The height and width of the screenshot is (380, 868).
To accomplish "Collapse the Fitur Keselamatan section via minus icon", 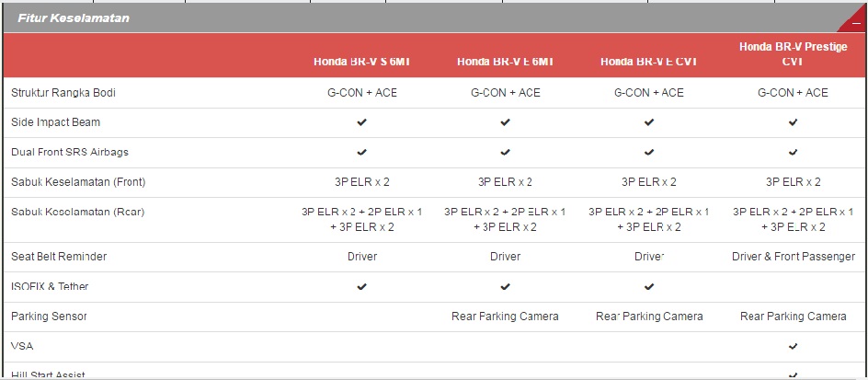I will point(856,23).
